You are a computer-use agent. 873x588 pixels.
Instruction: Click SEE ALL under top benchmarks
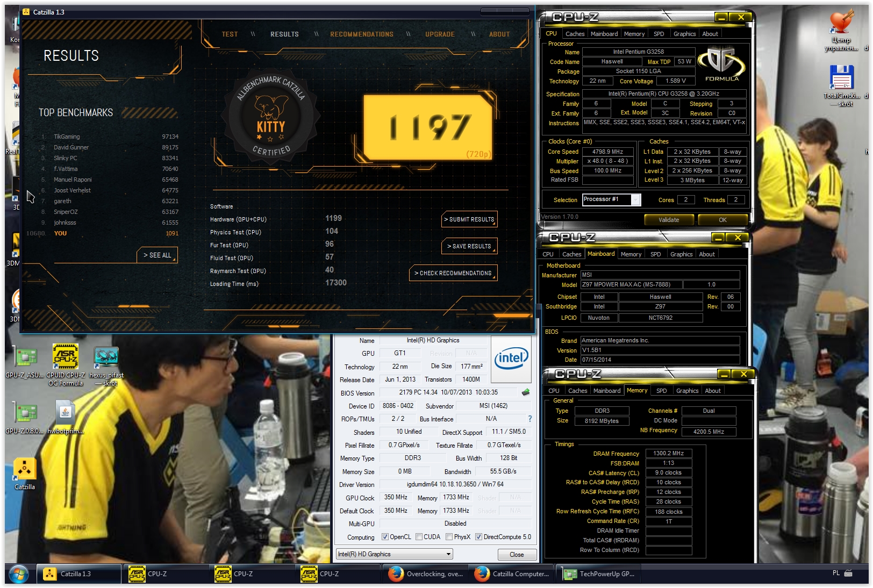click(157, 255)
